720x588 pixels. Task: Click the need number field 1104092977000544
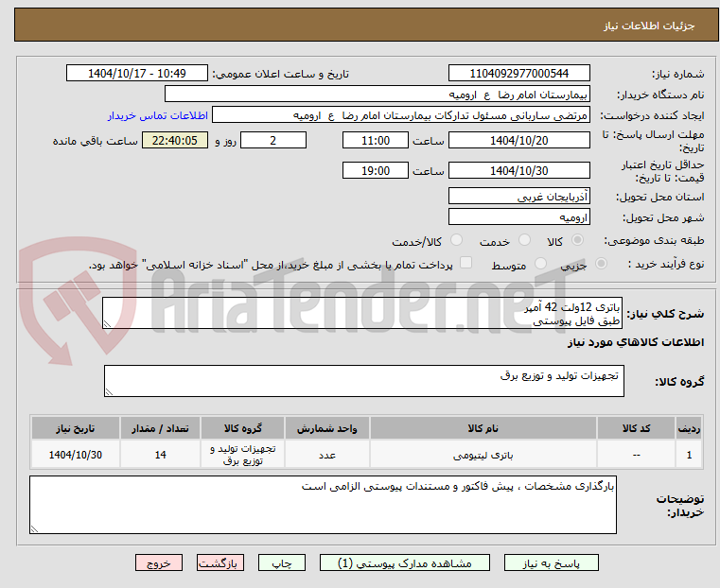[x=518, y=74]
